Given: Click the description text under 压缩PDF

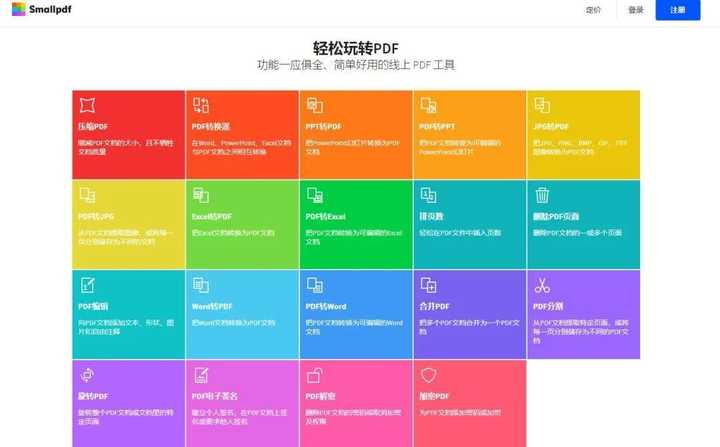Looking at the screenshot, I should coord(126,147).
